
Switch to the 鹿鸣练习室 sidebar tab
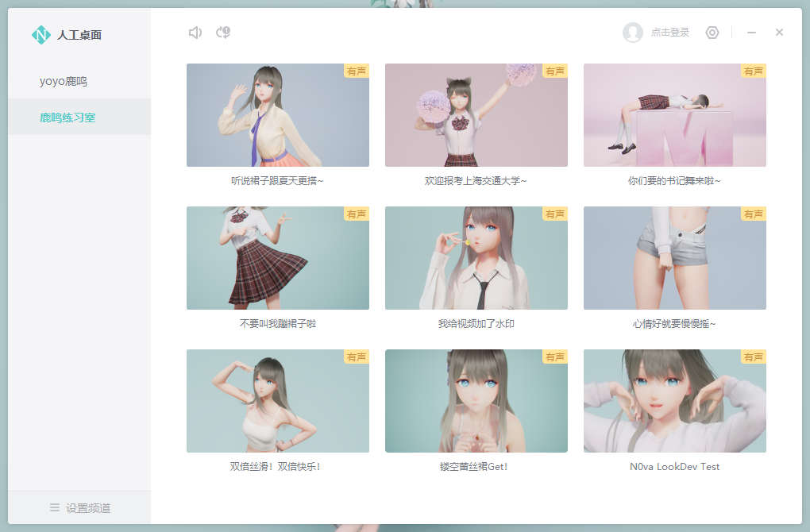pyautogui.click(x=67, y=118)
